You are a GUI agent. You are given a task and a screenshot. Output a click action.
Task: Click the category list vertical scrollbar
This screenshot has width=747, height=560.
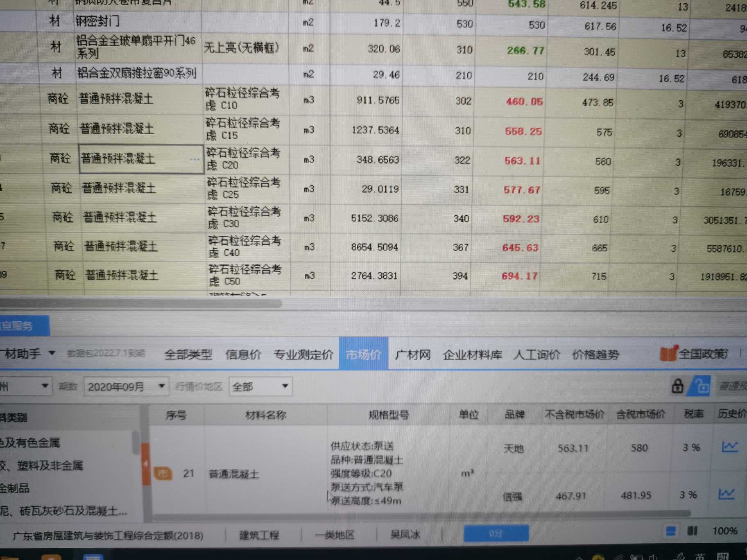tap(136, 443)
